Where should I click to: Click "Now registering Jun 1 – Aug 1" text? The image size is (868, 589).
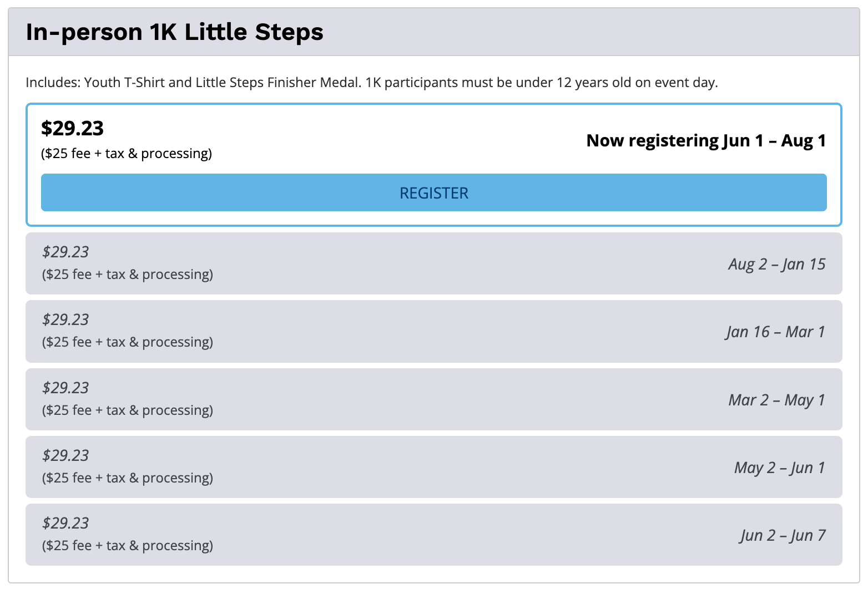(x=705, y=141)
